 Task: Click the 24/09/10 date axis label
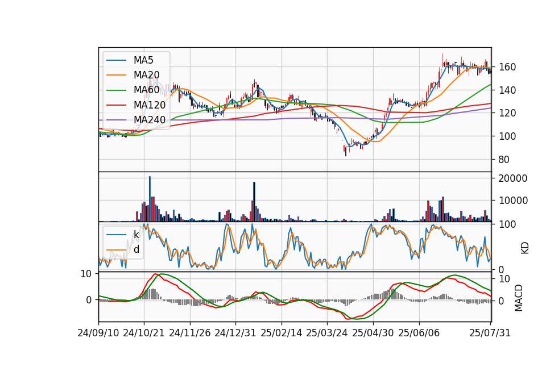point(98,333)
